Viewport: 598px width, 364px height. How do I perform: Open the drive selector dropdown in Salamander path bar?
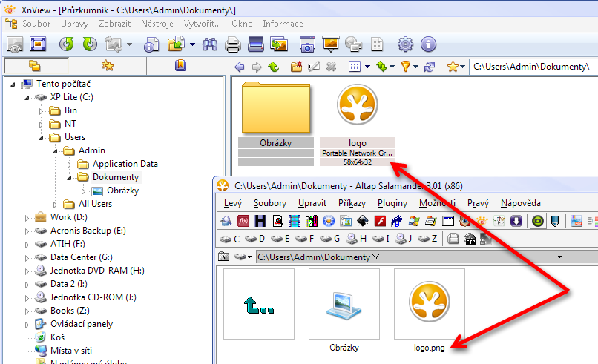[249, 257]
